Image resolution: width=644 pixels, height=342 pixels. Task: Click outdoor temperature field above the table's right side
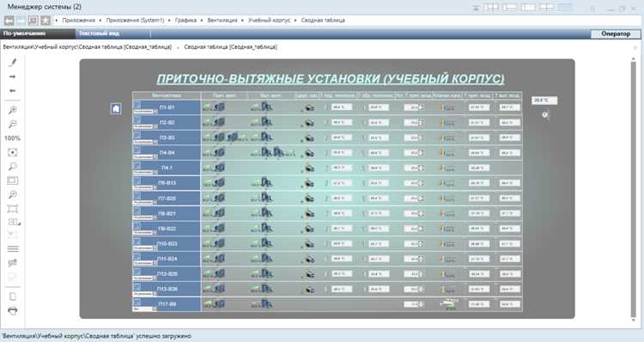click(544, 101)
